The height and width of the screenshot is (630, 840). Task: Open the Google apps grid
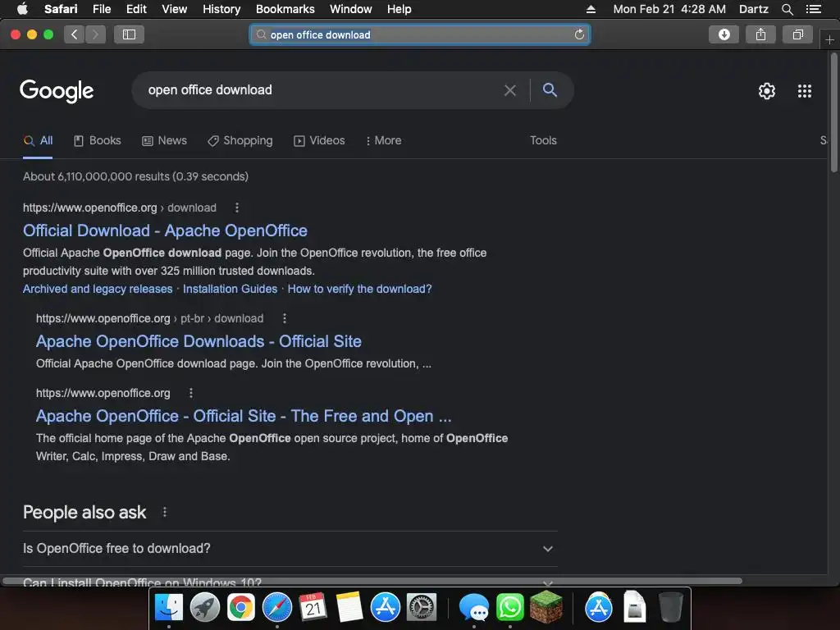pos(804,91)
